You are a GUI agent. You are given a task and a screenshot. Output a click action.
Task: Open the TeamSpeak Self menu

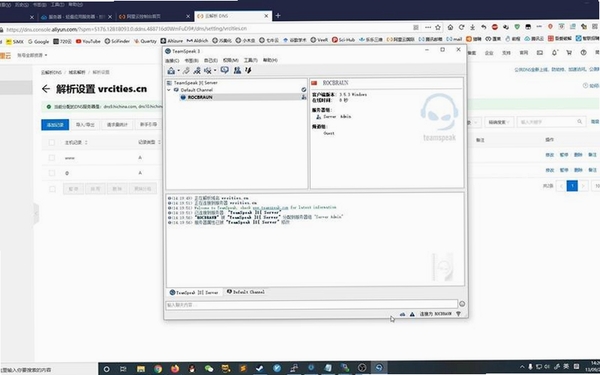(x=210, y=60)
